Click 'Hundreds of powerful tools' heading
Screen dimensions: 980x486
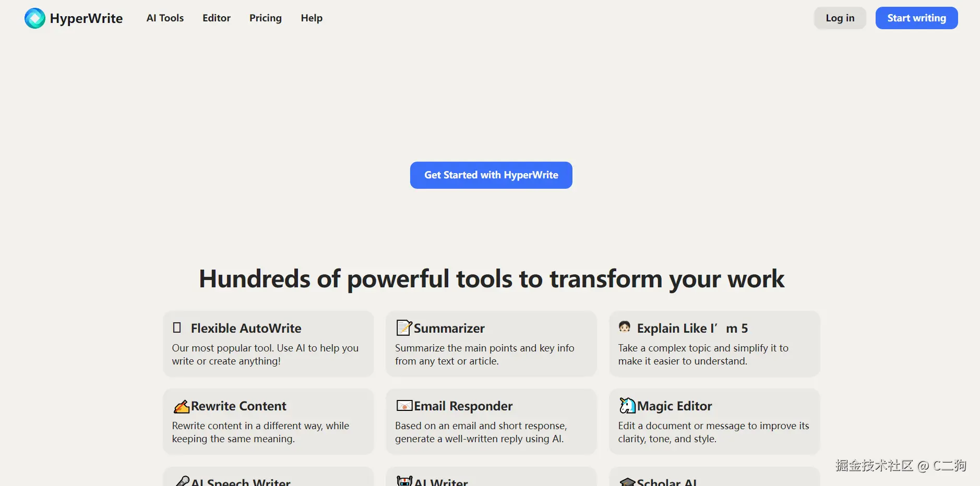point(492,279)
